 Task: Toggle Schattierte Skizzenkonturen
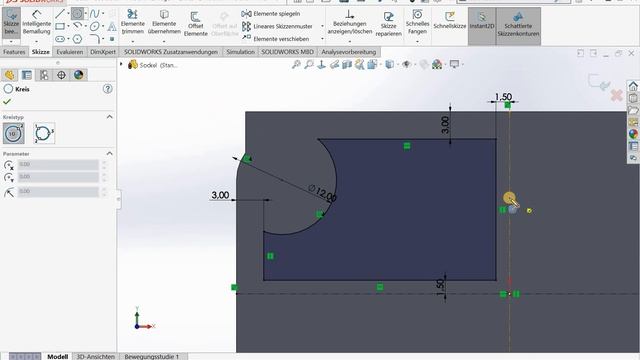[x=518, y=25]
